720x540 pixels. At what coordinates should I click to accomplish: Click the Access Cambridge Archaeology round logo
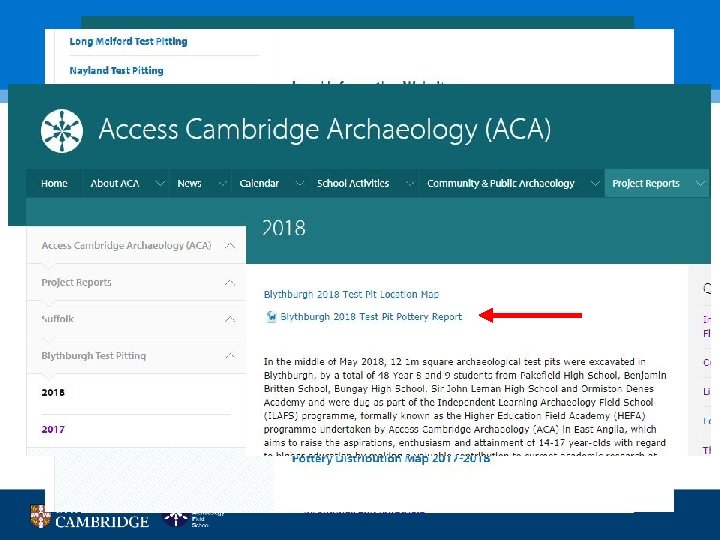click(62, 130)
